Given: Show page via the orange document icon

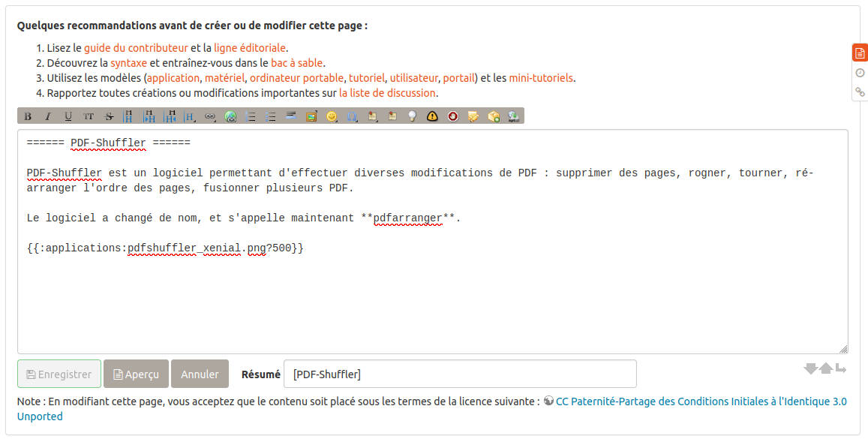Looking at the screenshot, I should click(x=860, y=53).
